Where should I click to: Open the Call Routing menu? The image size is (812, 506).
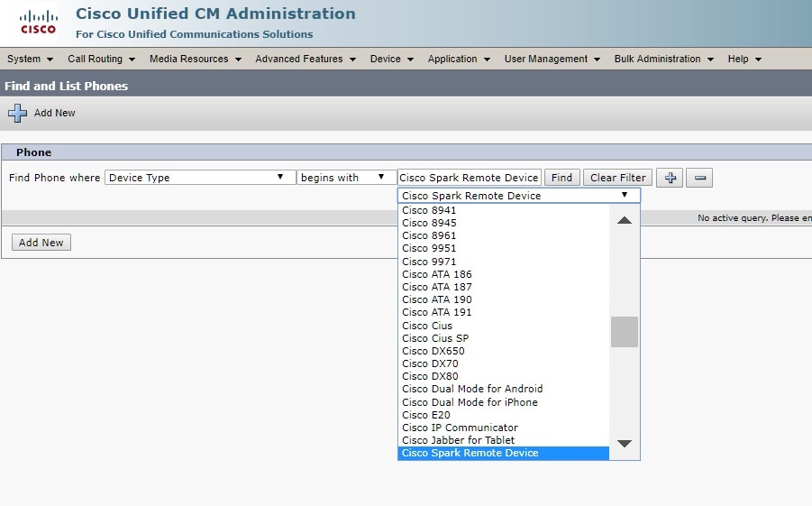coord(101,60)
